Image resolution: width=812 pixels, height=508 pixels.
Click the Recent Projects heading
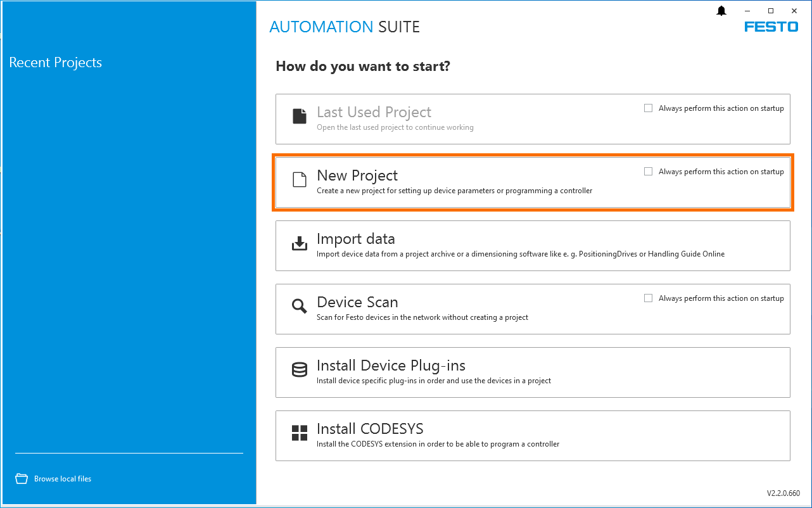(56, 63)
